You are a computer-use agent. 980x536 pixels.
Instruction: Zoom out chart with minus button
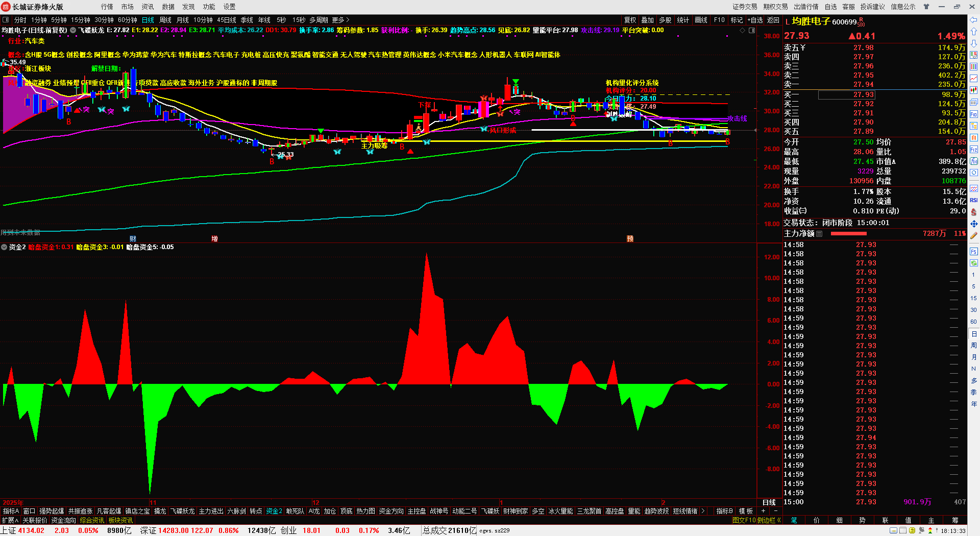pos(776,511)
